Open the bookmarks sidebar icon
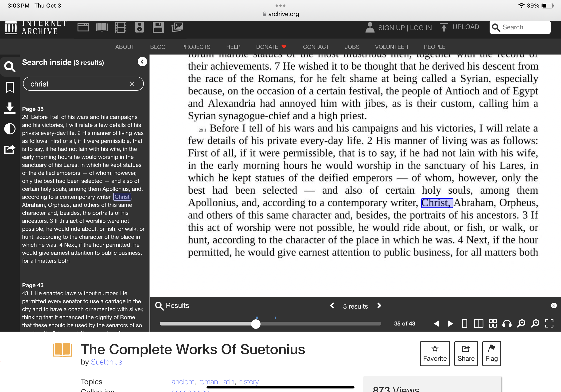 (10, 87)
